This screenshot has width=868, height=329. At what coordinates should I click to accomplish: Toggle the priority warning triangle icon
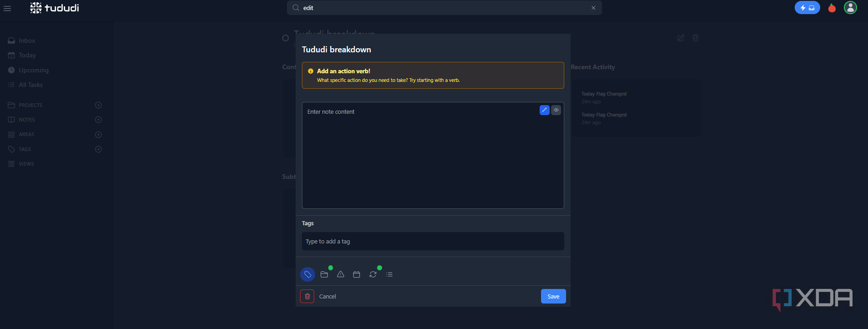click(x=341, y=274)
